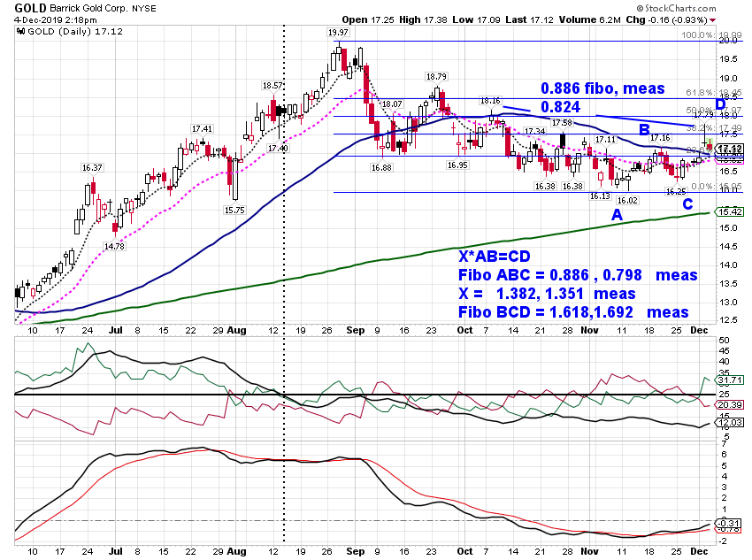
Task: Click the pattern point B label
Action: [644, 129]
